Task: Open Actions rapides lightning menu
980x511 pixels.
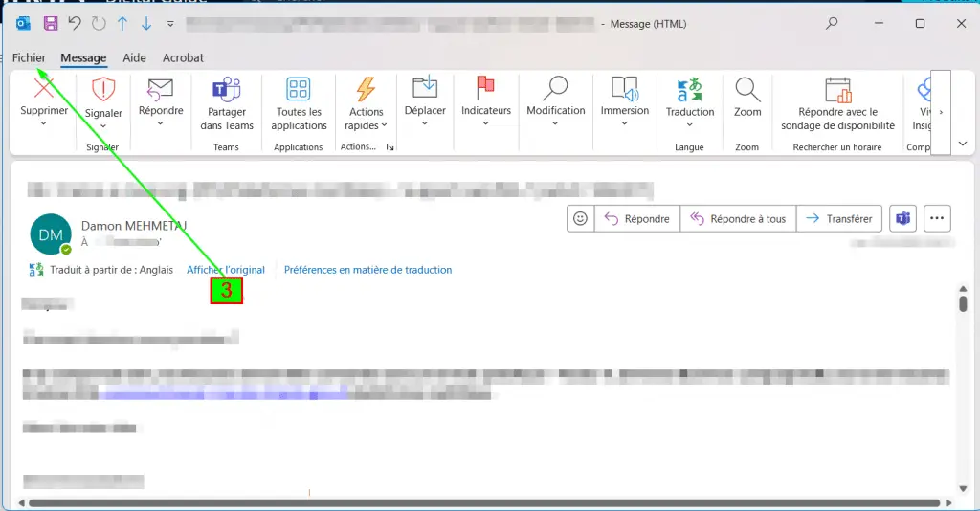Action: tap(366, 103)
